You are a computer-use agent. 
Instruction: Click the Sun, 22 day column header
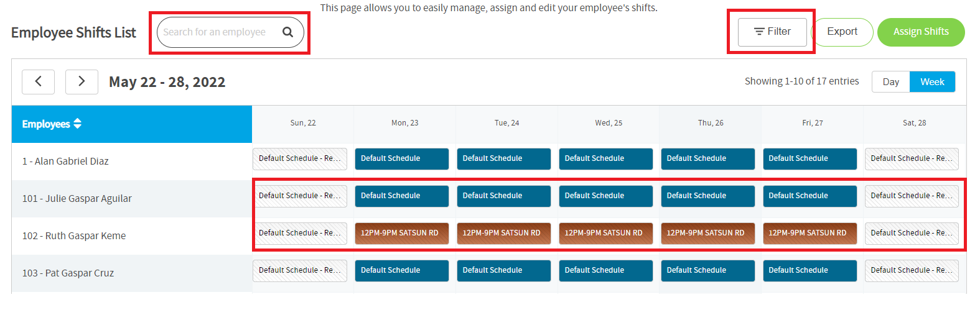pyautogui.click(x=303, y=123)
